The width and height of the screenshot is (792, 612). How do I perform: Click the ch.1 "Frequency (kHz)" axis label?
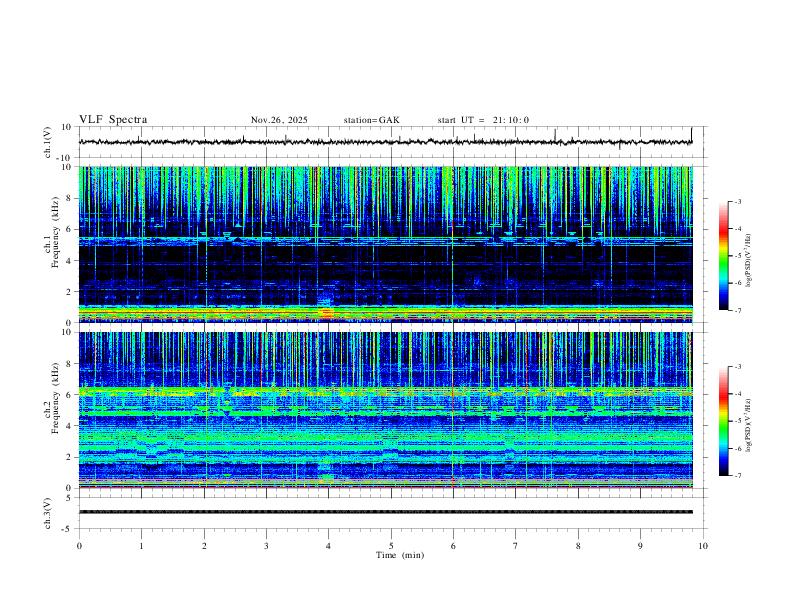coord(55,232)
